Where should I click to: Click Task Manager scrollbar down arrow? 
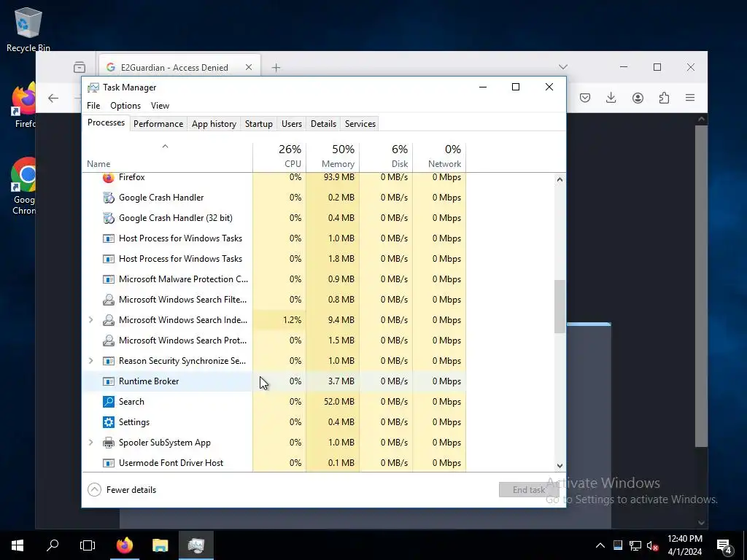(560, 466)
